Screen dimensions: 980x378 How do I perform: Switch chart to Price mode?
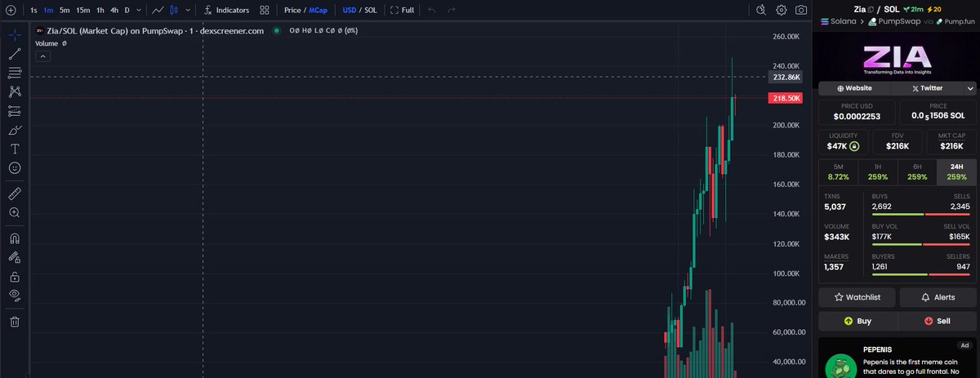tap(292, 11)
